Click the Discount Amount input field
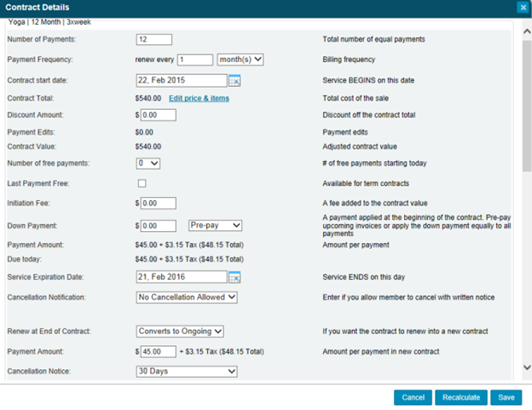Viewport: 532px width, 410px height. [158, 115]
